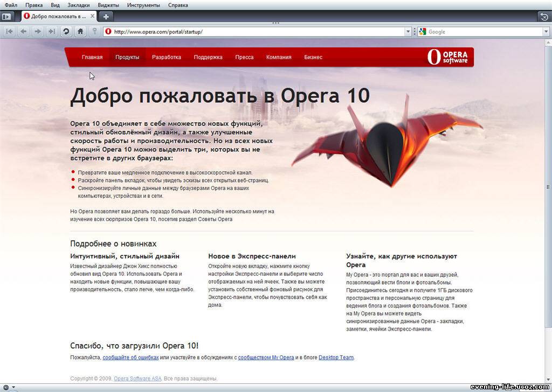
Task: Click the vertical scrollbar thumb
Action: tap(548, 187)
